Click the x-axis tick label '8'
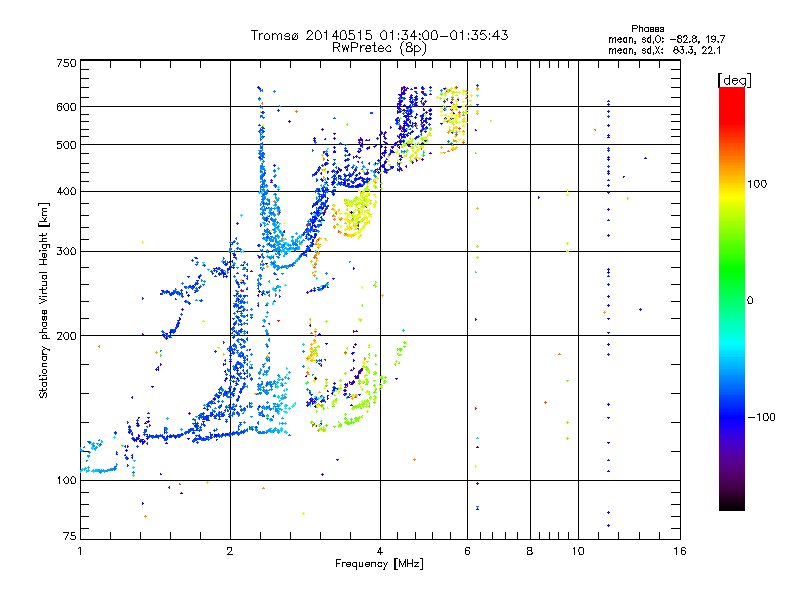 pyautogui.click(x=530, y=551)
